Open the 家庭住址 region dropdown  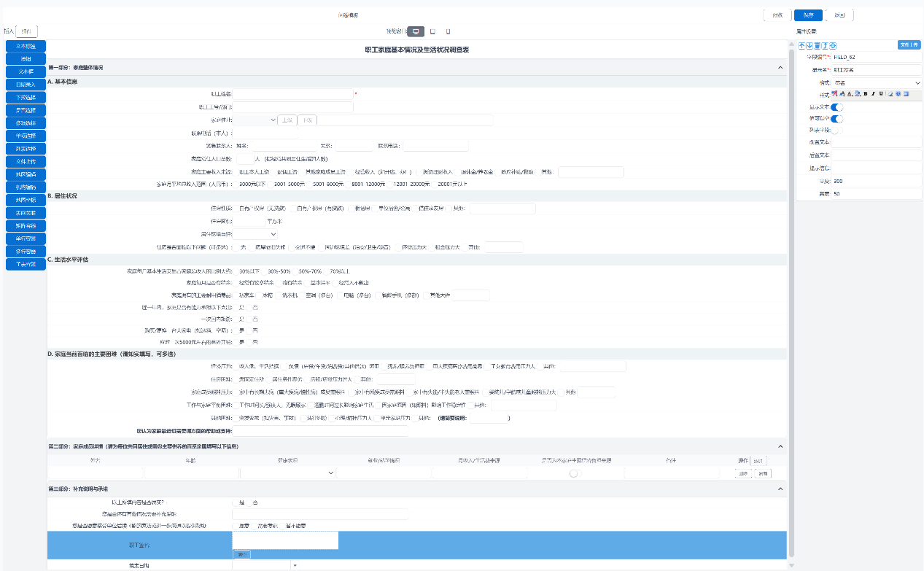point(255,120)
